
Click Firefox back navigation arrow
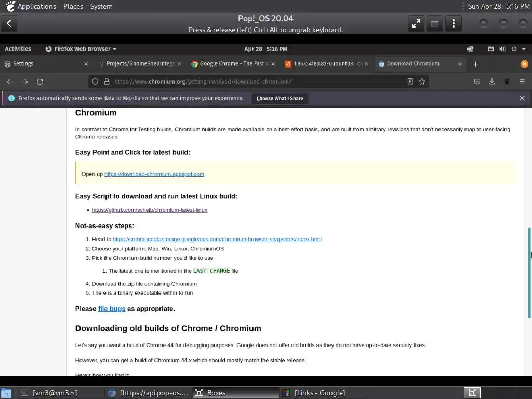pos(10,82)
